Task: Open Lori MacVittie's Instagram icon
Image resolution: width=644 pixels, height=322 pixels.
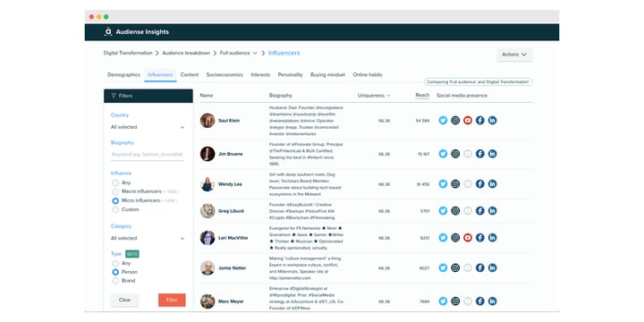Action: pos(455,237)
